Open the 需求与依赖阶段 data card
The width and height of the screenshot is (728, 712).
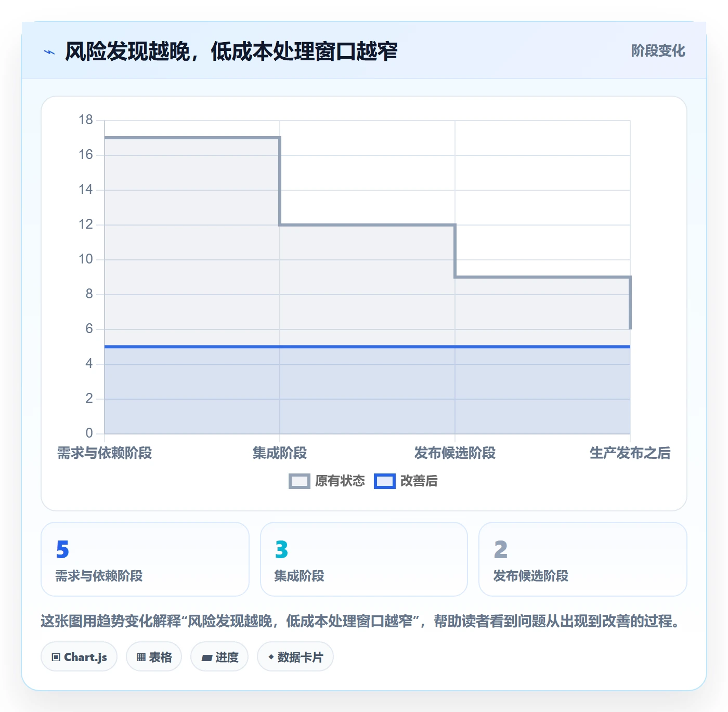(145, 559)
